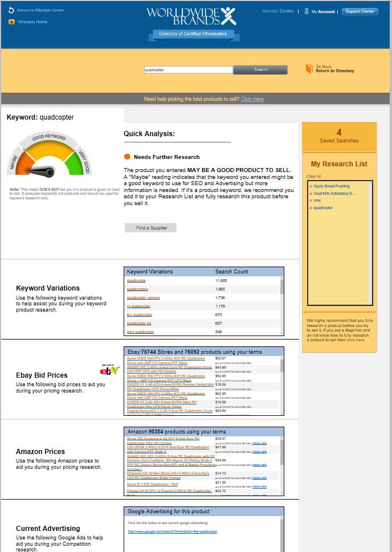Open My Account in top navigation
This screenshot has height=552, width=392.
323,11
